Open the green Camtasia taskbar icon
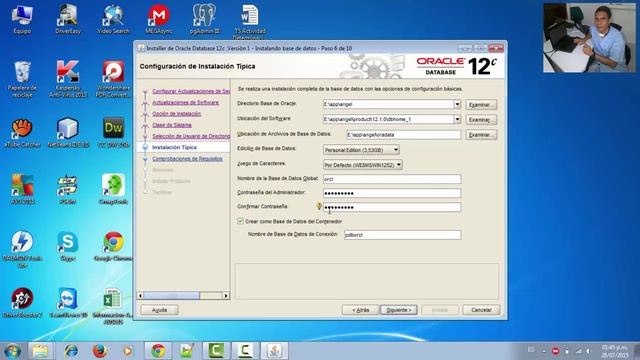The width and height of the screenshot is (640, 360). [216, 351]
